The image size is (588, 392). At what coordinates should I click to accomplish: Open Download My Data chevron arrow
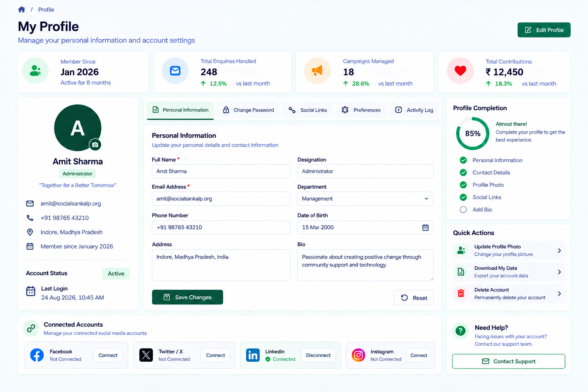[559, 272]
